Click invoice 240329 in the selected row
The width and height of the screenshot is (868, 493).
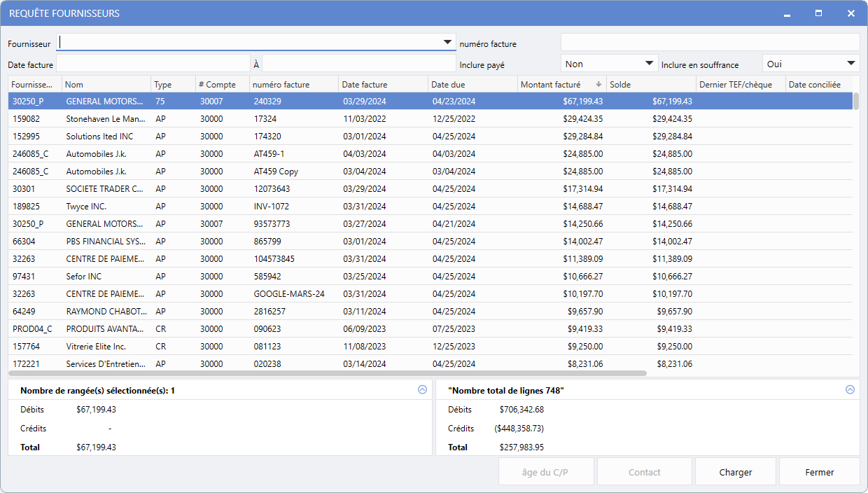(x=267, y=102)
